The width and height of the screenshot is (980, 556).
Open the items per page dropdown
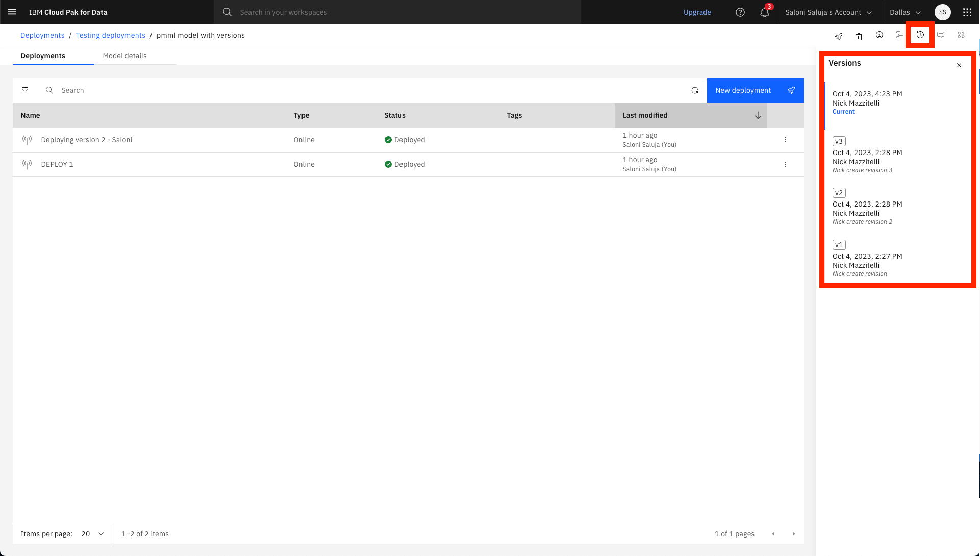coord(93,534)
